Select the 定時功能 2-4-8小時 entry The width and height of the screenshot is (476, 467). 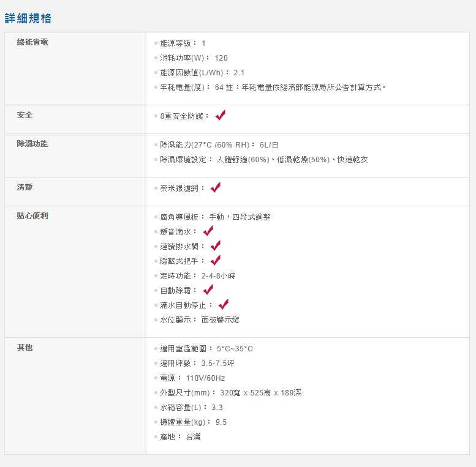point(198,276)
